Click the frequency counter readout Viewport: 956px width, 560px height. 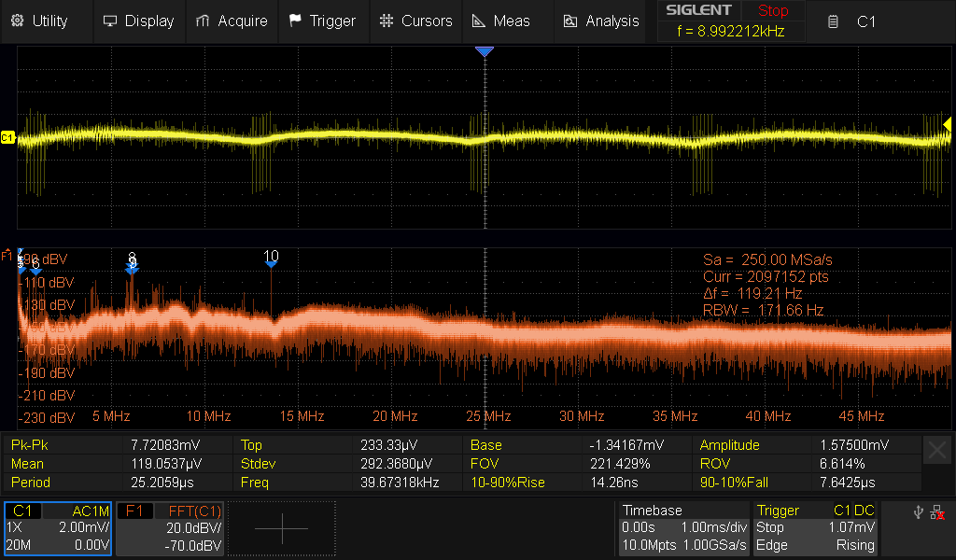pyautogui.click(x=733, y=31)
